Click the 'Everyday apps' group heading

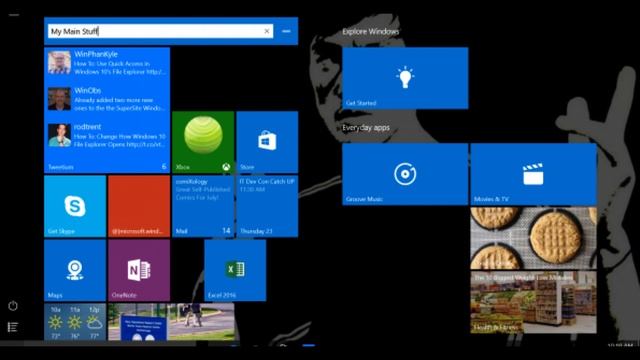[366, 128]
